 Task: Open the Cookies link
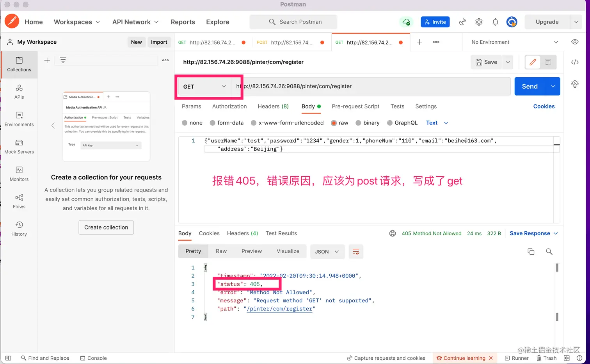coord(544,107)
